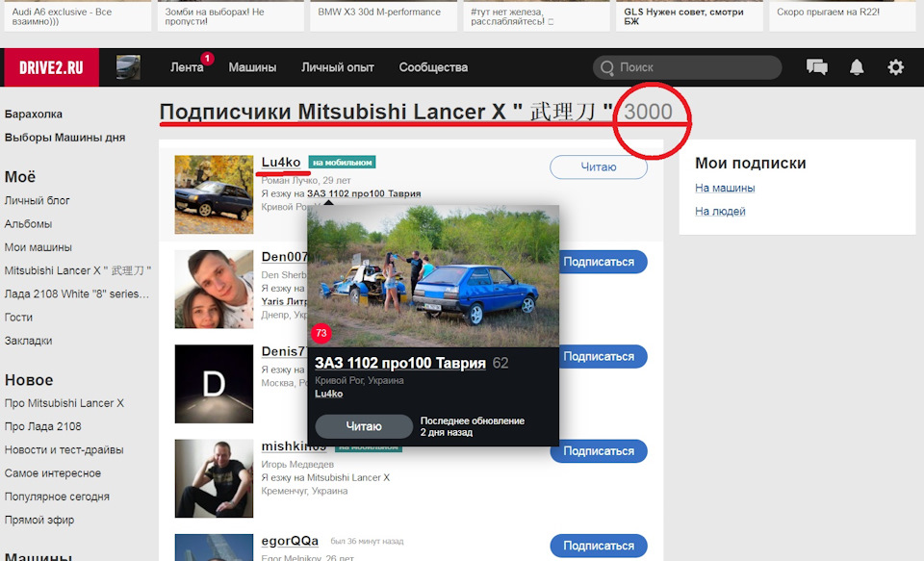Open Мои машины in sidebar
Screen dimensions: 924x561
38,247
